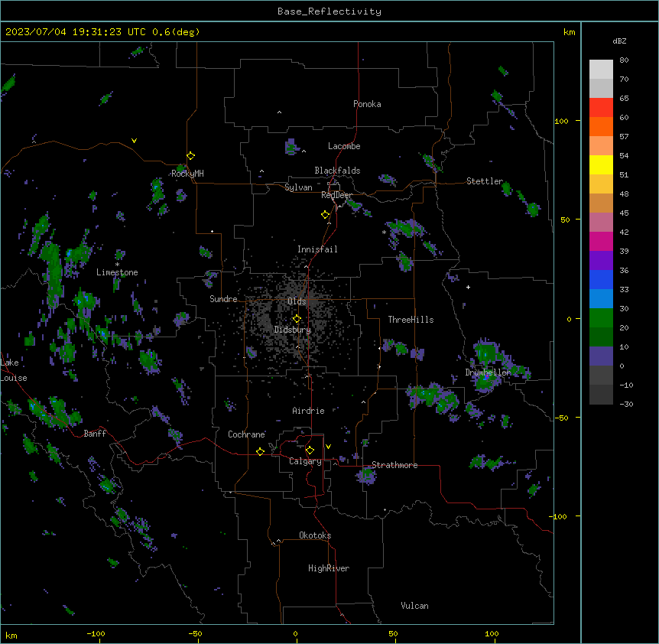Image resolution: width=659 pixels, height=644 pixels.
Task: Click the RedDeer city label
Action: pos(336,195)
